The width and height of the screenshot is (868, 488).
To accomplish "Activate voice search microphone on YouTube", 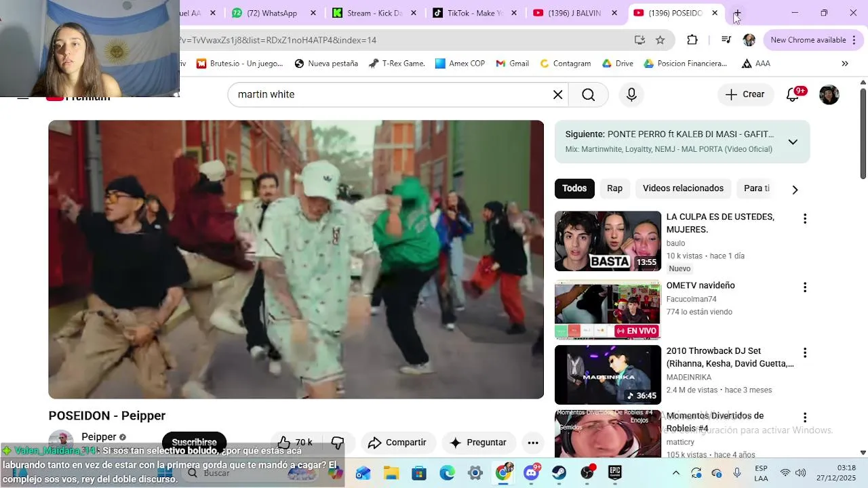I will 631,95.
